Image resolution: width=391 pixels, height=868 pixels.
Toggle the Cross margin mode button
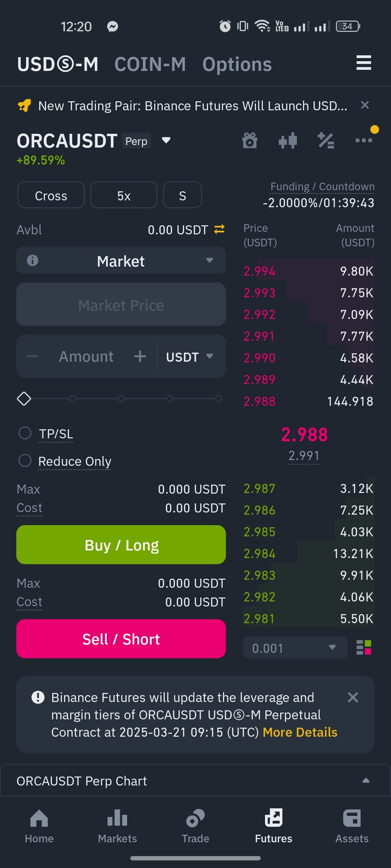[51, 195]
